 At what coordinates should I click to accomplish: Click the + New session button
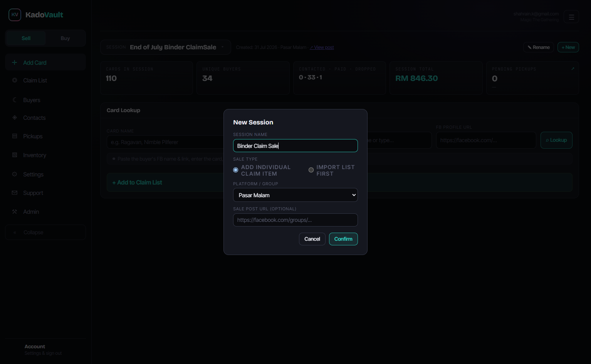coord(568,47)
